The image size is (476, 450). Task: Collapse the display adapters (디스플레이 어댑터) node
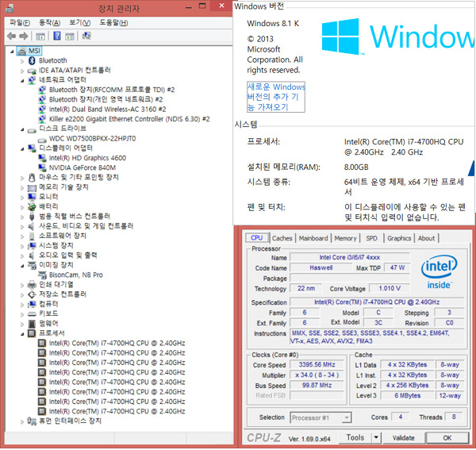click(x=22, y=149)
